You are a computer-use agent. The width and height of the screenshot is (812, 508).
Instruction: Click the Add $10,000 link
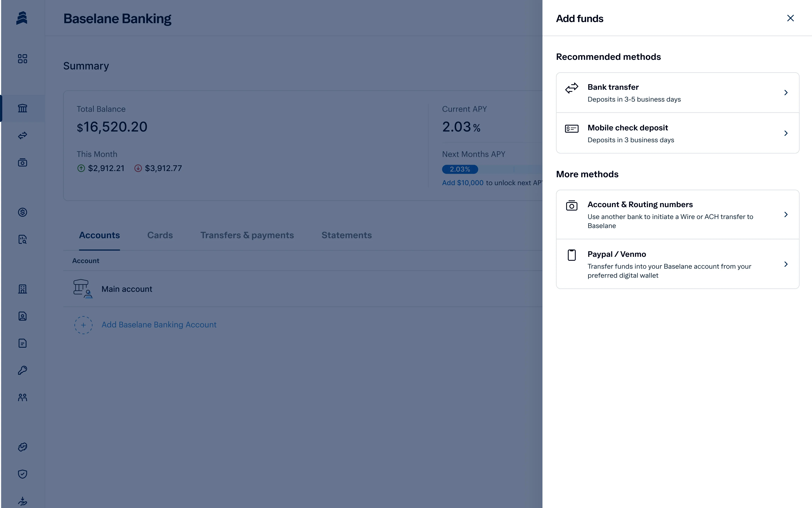tap(463, 183)
